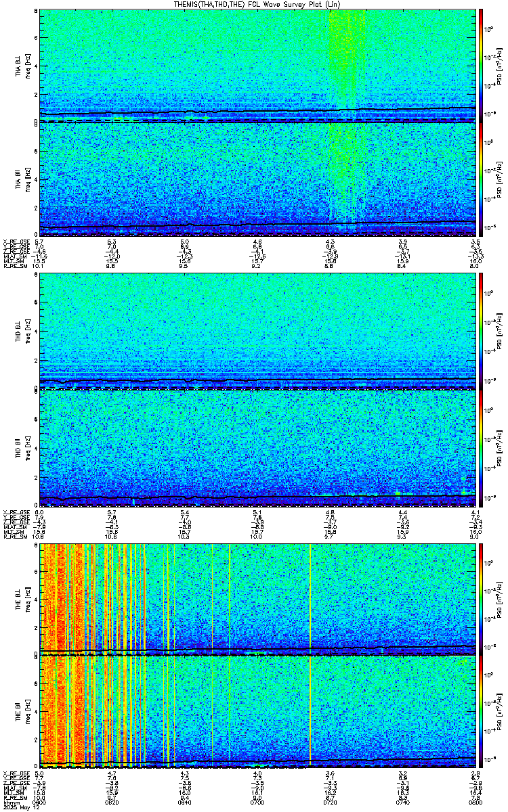Image resolution: width=508 pixels, height=812 pixels.
Task: Click the THA B⊥ PSD color bar
Action: point(481,66)
